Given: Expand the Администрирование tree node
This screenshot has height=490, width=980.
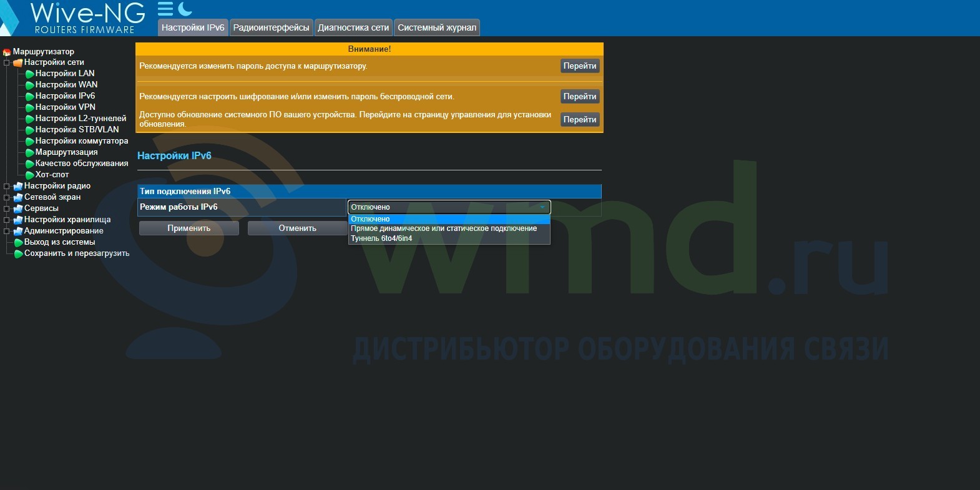Looking at the screenshot, I should pos(7,231).
